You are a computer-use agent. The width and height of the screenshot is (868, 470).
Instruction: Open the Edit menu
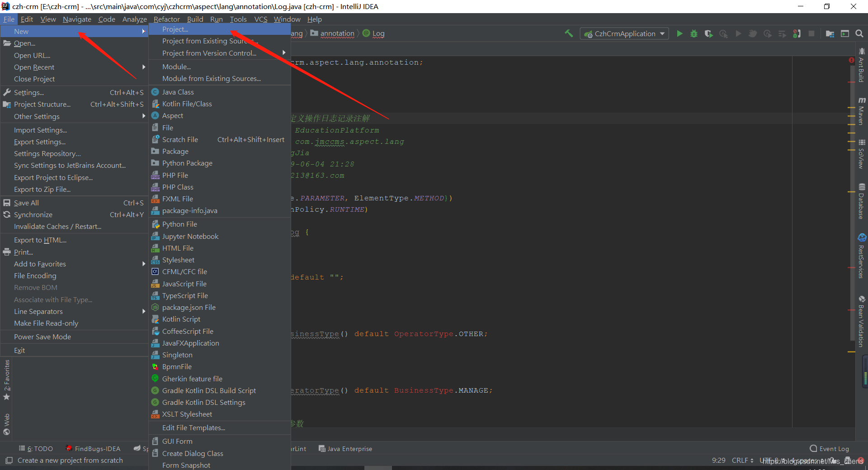(x=27, y=19)
